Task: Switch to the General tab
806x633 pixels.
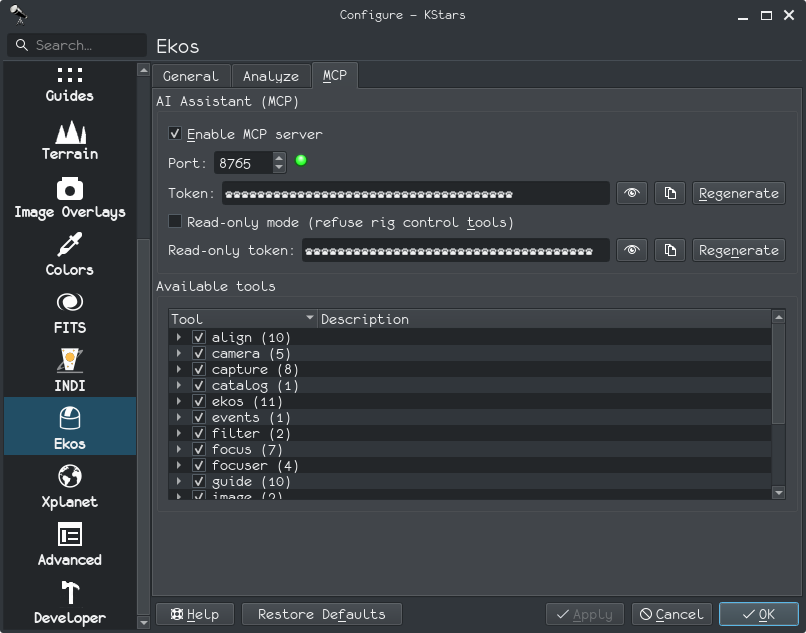Action: pos(191,76)
